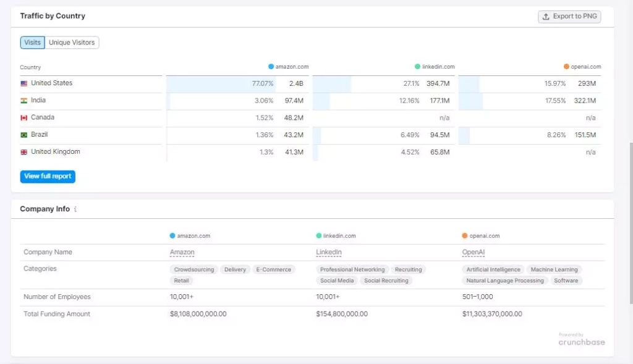The width and height of the screenshot is (633, 364).
Task: Open the Amazon company name link
Action: pos(182,252)
